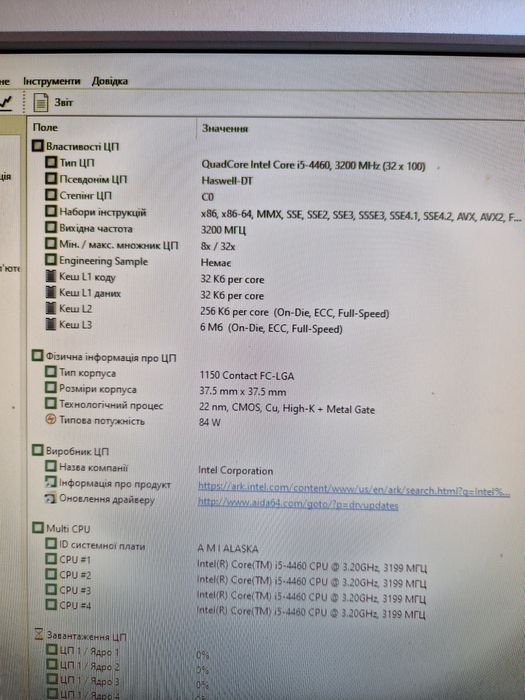Screen dimensions: 525x700
Task: Select the Haswell-DT value
Action: click(x=227, y=181)
